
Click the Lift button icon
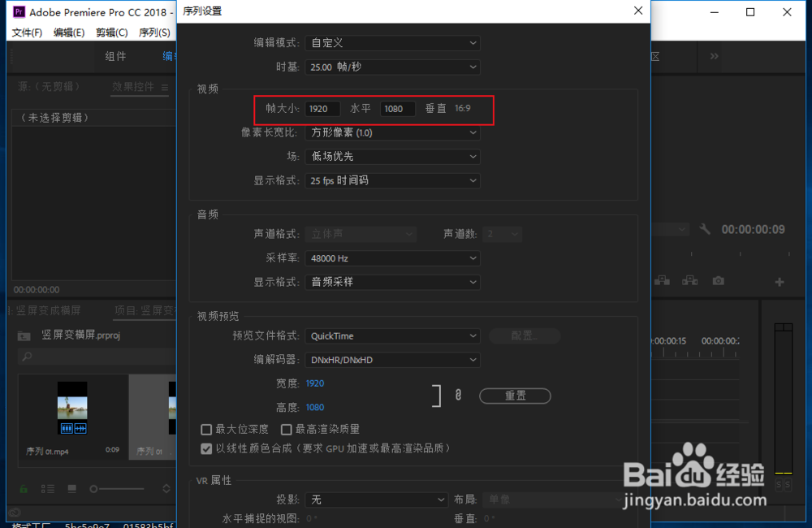coord(662,281)
